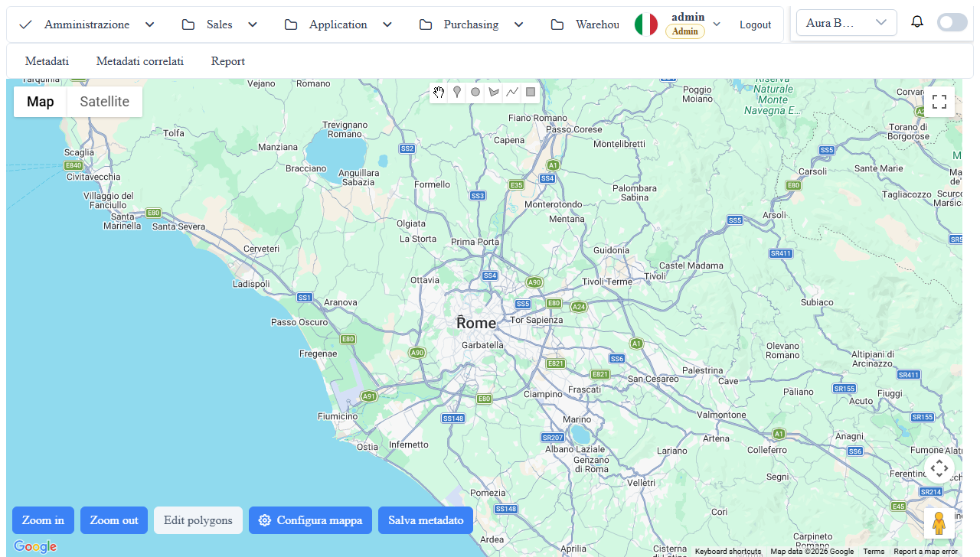Viewport: 980px width, 557px height.
Task: Click the Edit polygons button
Action: 198,520
